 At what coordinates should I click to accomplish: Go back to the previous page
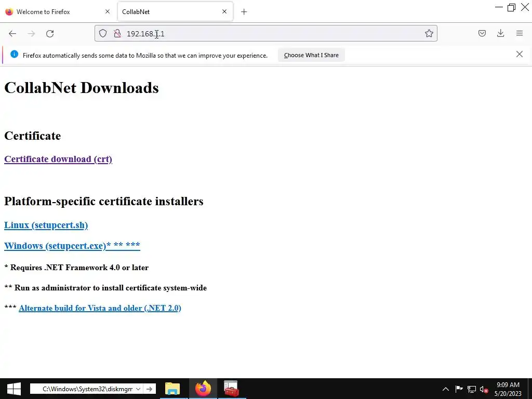tap(12, 33)
